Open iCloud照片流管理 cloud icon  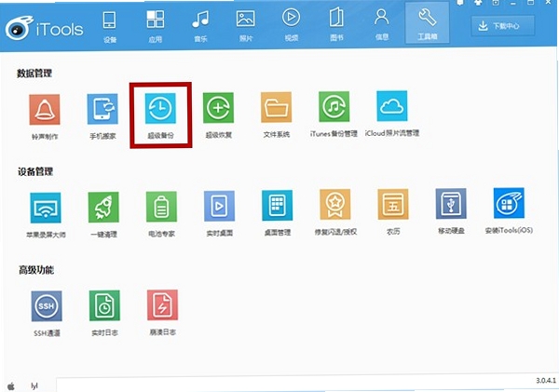[x=392, y=106]
